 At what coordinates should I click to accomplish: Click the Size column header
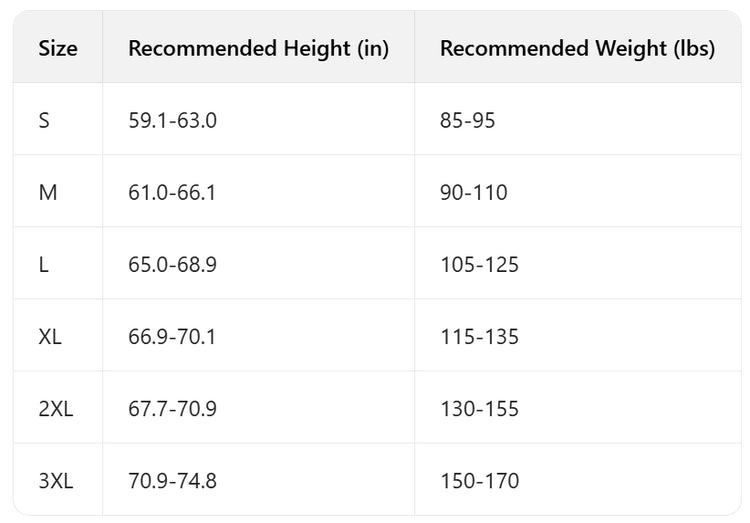(x=58, y=48)
